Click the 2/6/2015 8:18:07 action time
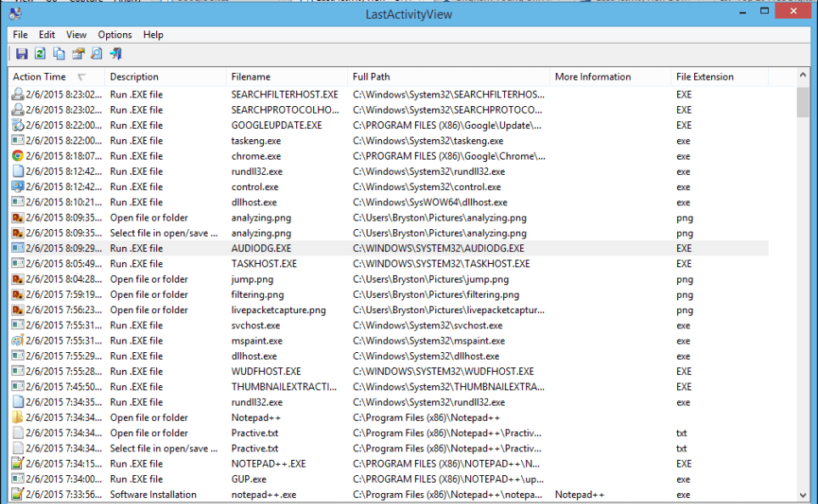The image size is (818, 504). click(x=64, y=156)
